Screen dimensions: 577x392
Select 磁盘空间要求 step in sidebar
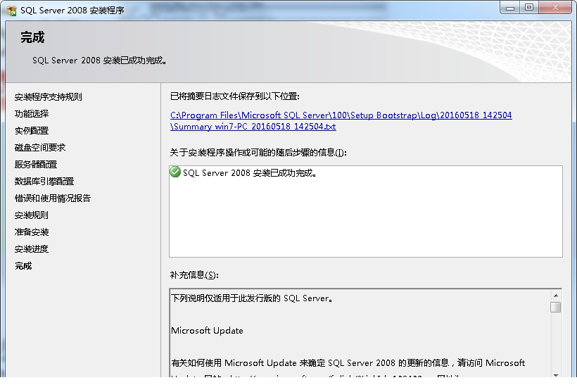tap(40, 148)
